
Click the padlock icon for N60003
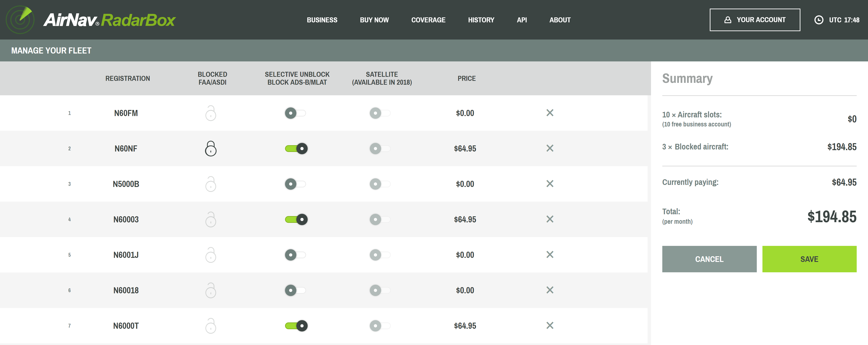click(x=211, y=219)
